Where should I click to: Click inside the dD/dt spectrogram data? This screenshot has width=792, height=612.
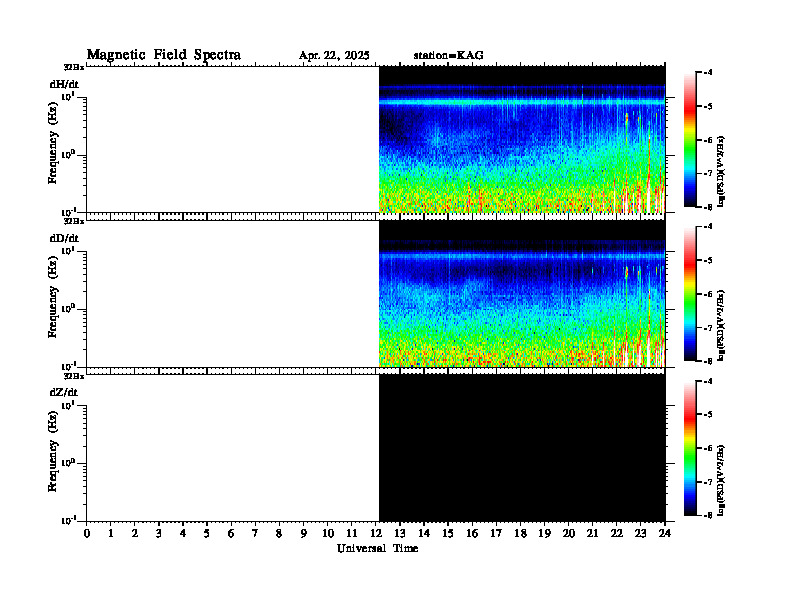(522, 293)
